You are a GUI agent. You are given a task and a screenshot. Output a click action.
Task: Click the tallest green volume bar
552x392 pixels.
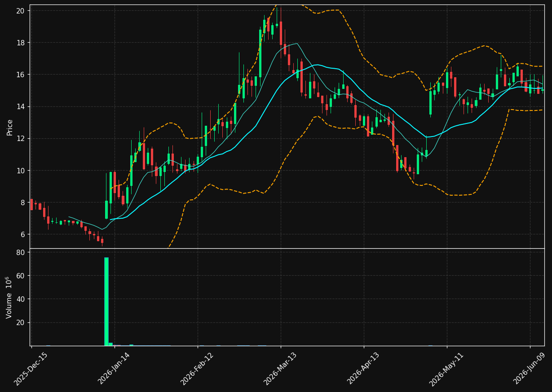pyautogui.click(x=106, y=301)
